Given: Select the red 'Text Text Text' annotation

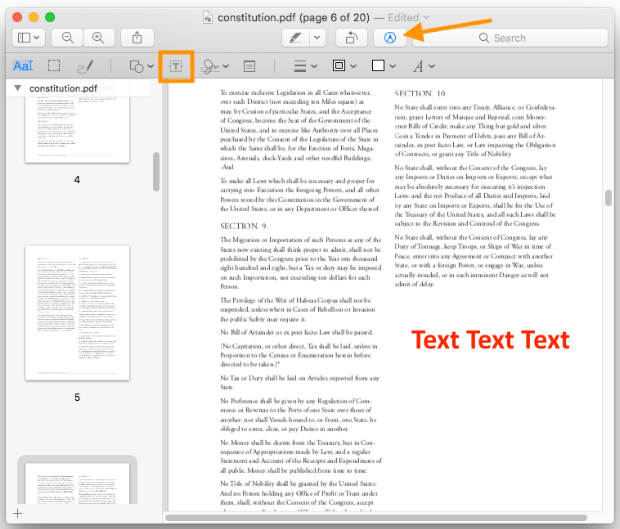Looking at the screenshot, I should [490, 340].
